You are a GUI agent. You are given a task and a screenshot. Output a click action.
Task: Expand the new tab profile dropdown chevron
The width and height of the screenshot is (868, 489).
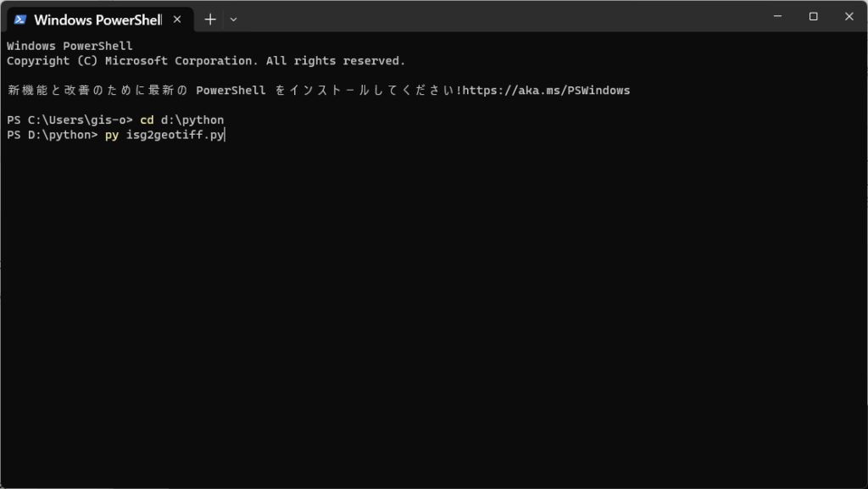point(234,19)
